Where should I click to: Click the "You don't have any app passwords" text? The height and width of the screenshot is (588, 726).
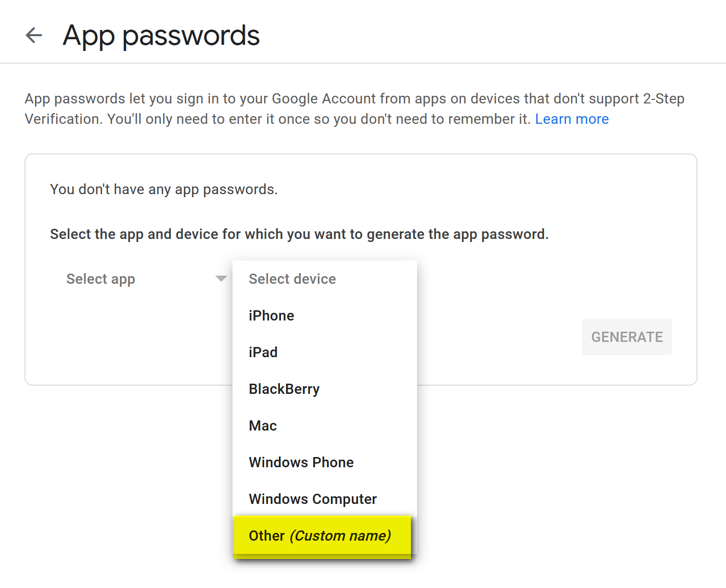pyautogui.click(x=164, y=190)
